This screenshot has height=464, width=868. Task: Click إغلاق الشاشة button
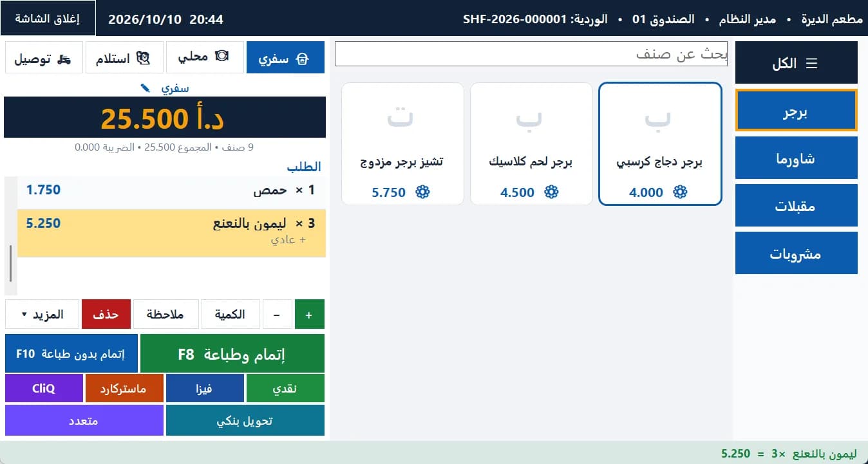point(48,18)
